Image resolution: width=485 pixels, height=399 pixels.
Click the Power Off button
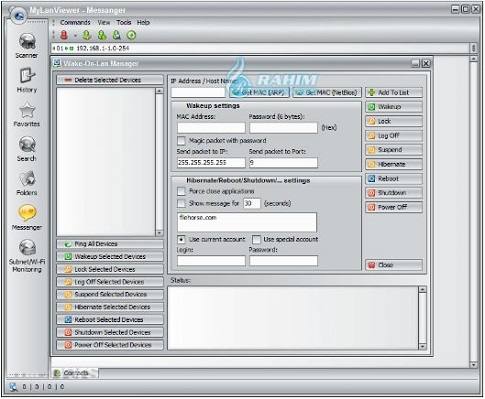(x=394, y=207)
